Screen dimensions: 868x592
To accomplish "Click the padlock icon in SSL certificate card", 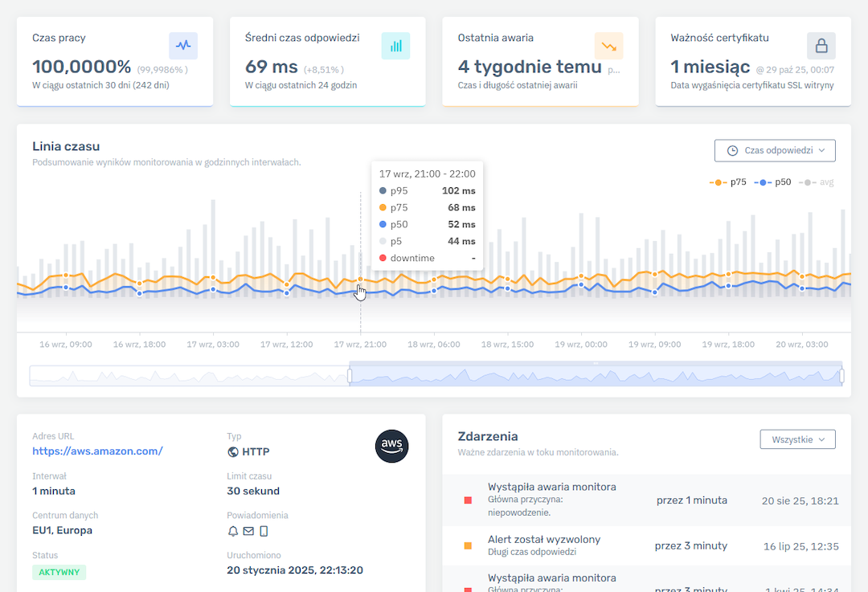I will click(821, 46).
